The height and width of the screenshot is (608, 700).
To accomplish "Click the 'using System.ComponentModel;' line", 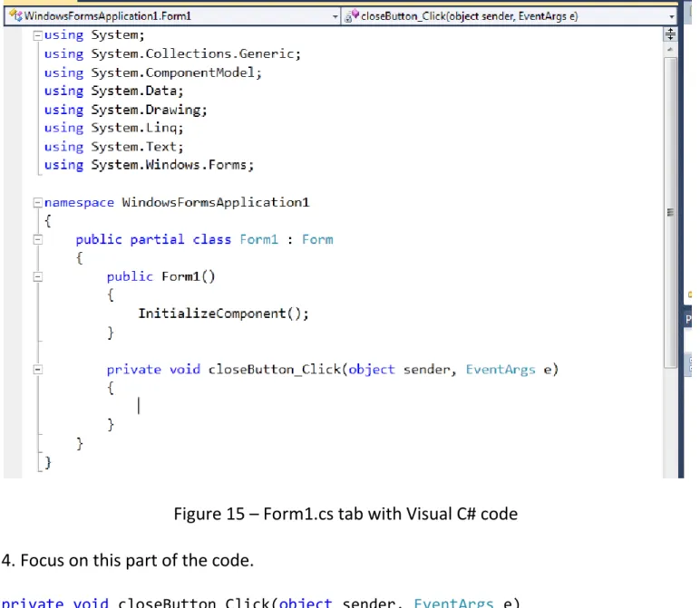I will coord(153,72).
